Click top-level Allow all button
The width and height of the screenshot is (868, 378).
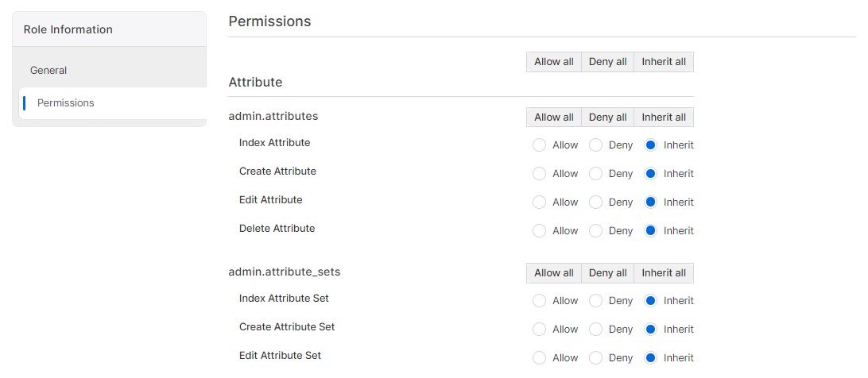(x=553, y=62)
